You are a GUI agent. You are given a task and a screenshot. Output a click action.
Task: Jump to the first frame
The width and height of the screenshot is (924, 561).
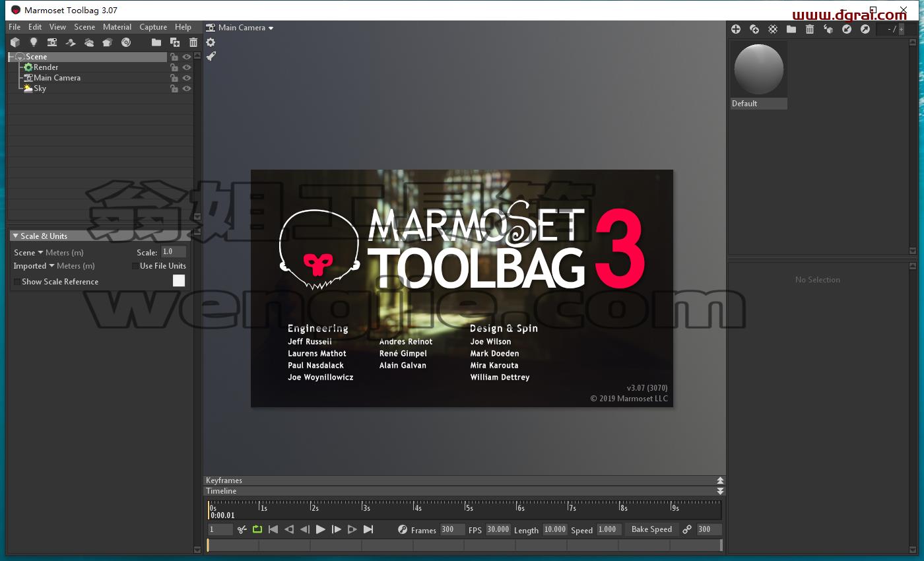[x=273, y=529]
